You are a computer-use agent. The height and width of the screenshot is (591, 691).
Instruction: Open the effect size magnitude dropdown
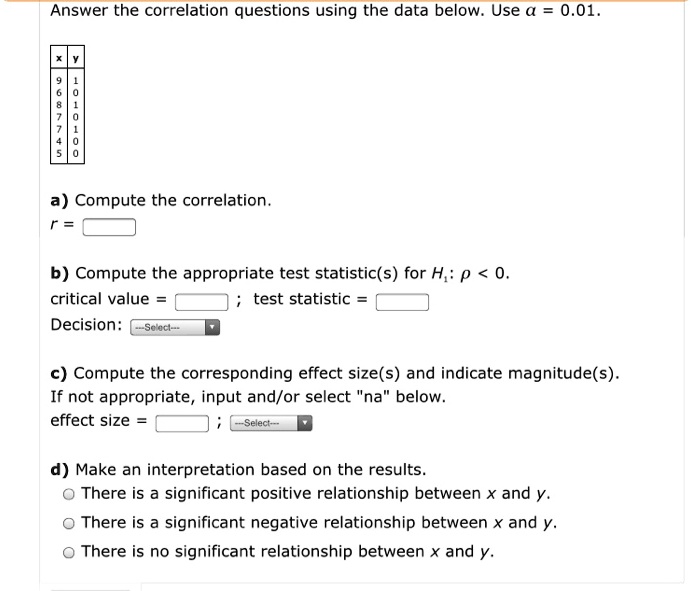pyautogui.click(x=271, y=423)
